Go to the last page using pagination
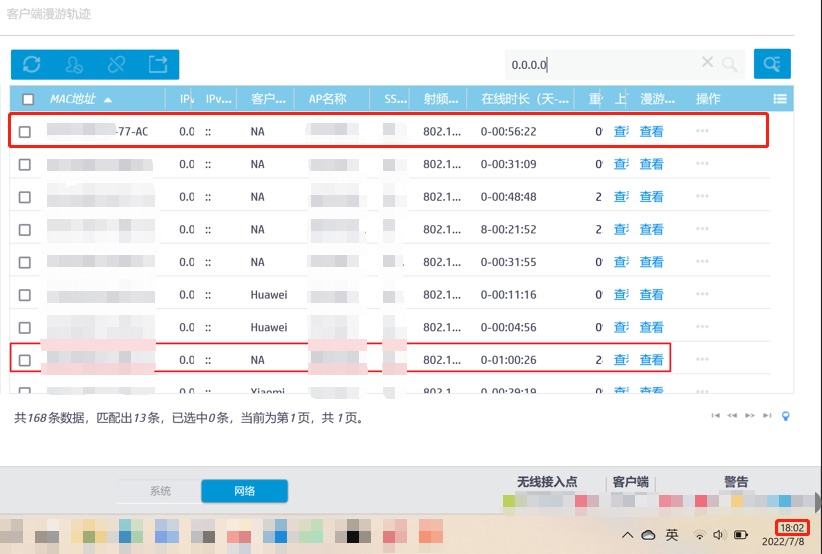The image size is (822, 554). (x=767, y=415)
